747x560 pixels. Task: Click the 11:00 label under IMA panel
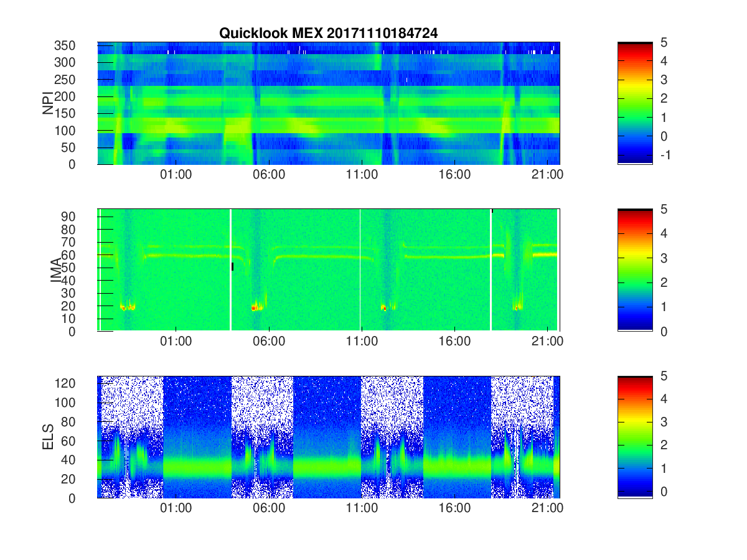[362, 342]
